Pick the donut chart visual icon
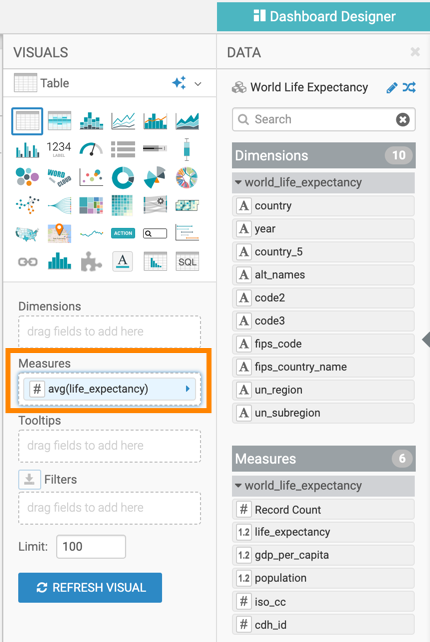 (x=123, y=177)
